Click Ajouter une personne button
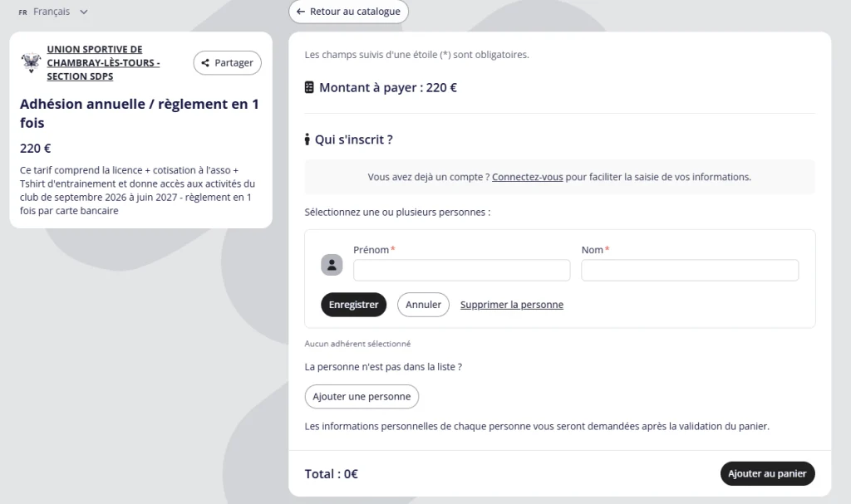851x504 pixels. pos(362,397)
